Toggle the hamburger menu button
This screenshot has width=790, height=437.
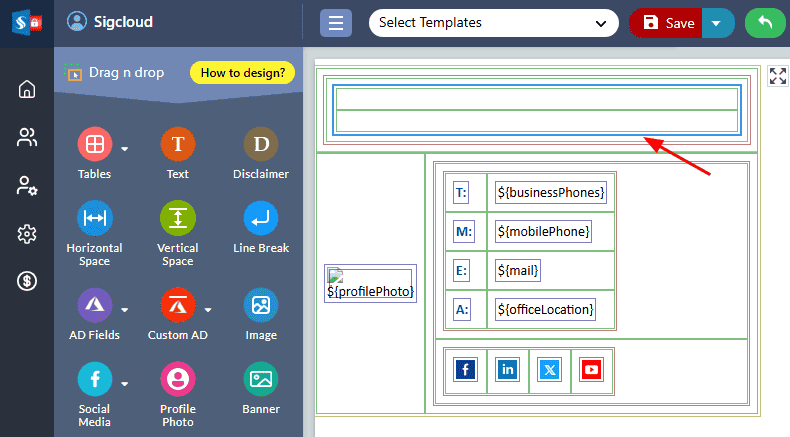336,23
